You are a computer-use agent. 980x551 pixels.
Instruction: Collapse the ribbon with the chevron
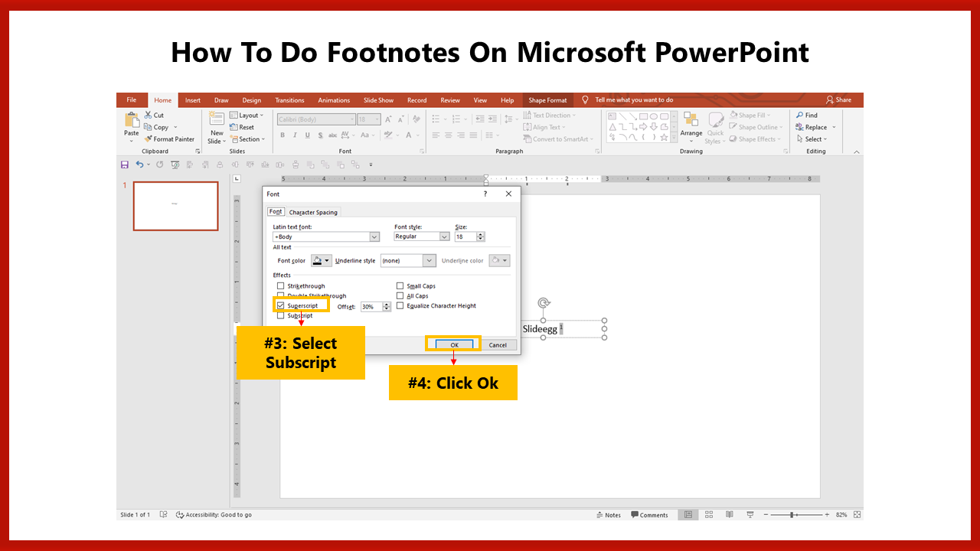(857, 152)
